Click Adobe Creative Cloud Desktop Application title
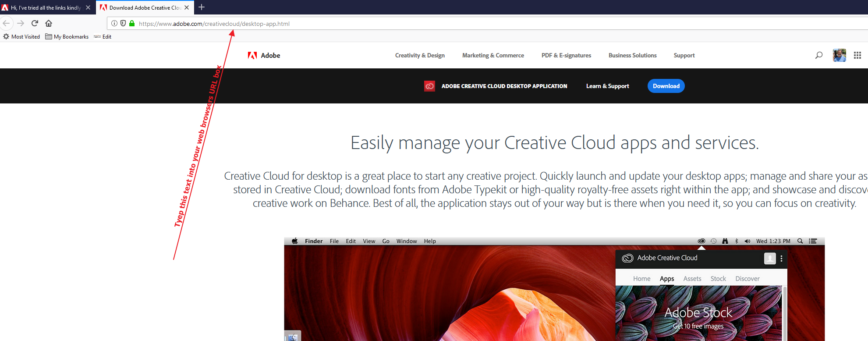 504,86
